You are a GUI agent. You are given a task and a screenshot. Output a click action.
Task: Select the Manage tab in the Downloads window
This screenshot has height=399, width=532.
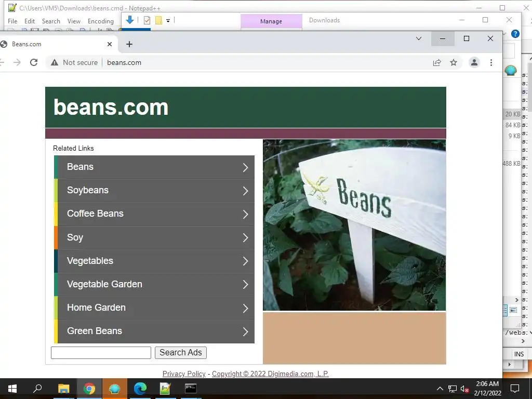tap(271, 21)
